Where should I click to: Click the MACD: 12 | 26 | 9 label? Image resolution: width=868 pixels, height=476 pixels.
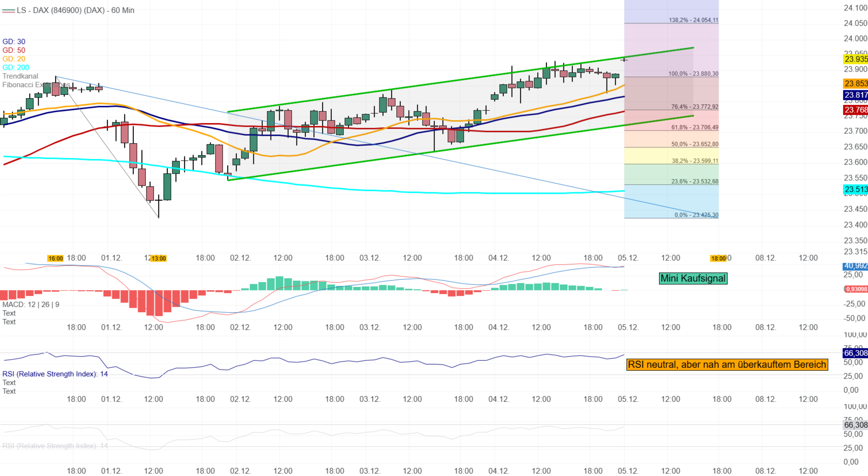pos(31,305)
